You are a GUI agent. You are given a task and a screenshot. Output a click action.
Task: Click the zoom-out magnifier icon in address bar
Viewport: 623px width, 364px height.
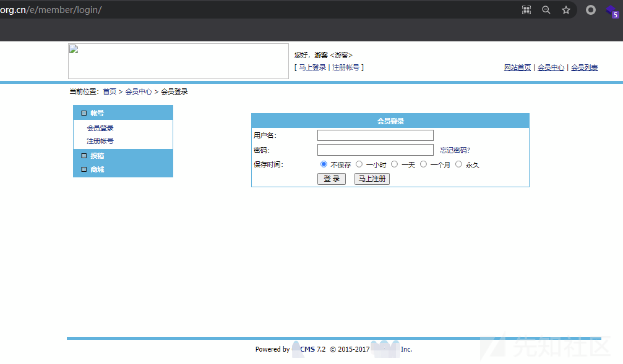click(x=546, y=10)
